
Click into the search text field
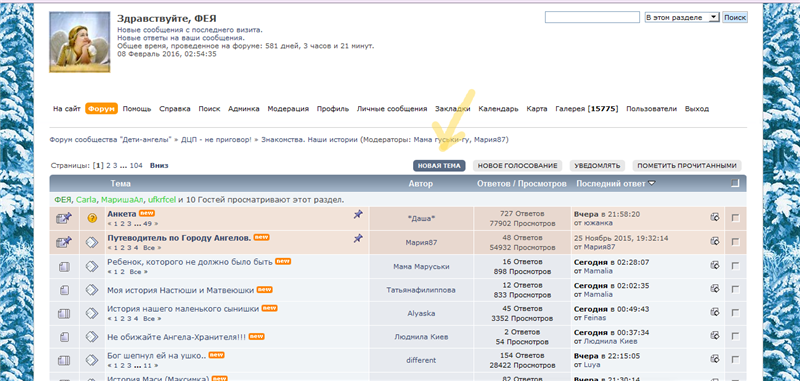(x=592, y=17)
